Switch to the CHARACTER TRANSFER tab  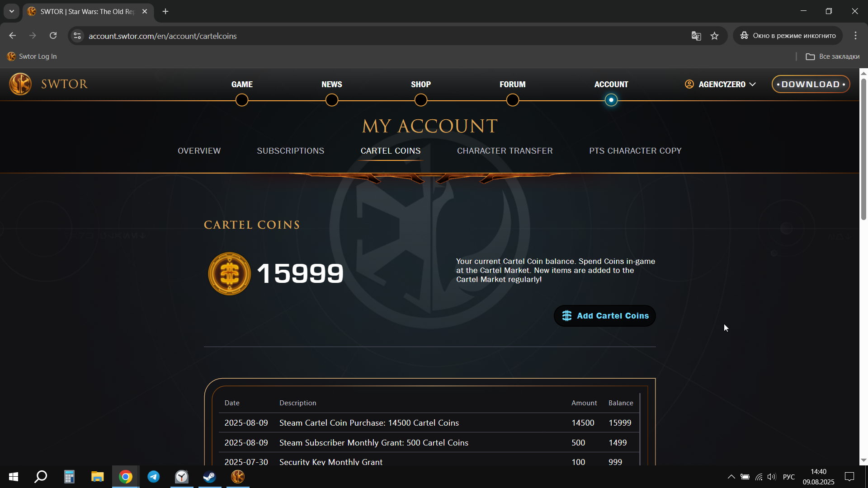coord(505,151)
